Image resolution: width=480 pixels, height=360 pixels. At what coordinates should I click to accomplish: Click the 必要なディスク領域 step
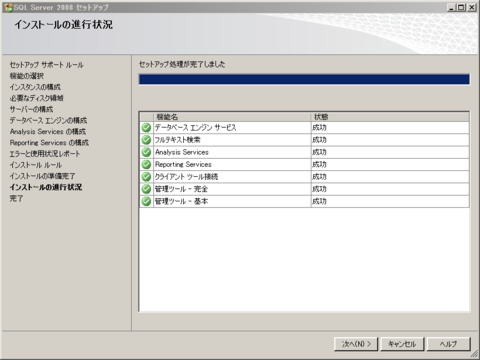click(x=37, y=98)
